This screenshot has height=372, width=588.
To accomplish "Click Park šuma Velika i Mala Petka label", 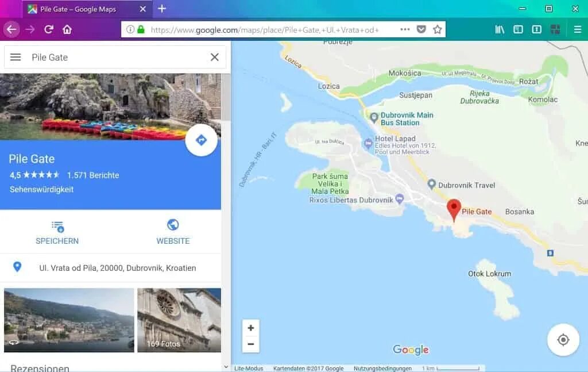I will click(x=330, y=183).
